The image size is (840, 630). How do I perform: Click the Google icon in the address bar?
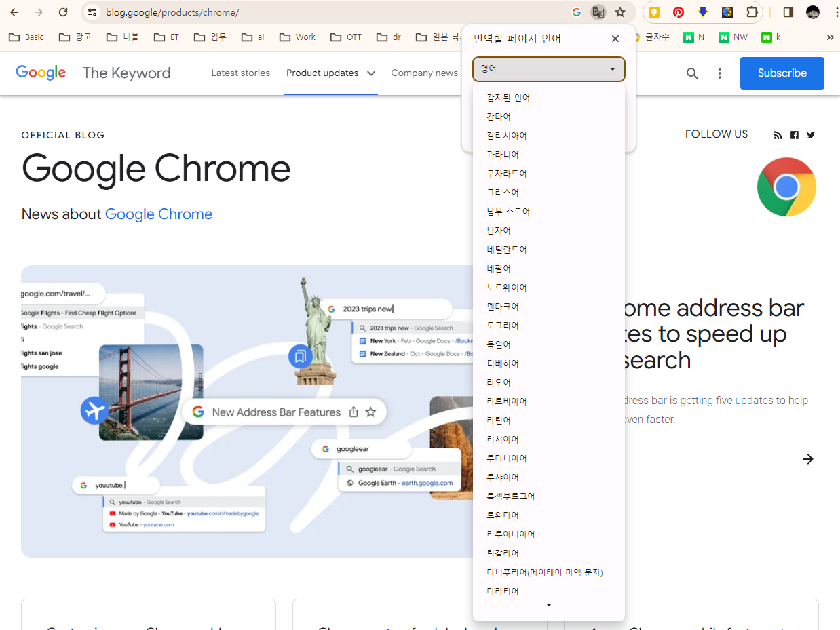tap(577, 12)
